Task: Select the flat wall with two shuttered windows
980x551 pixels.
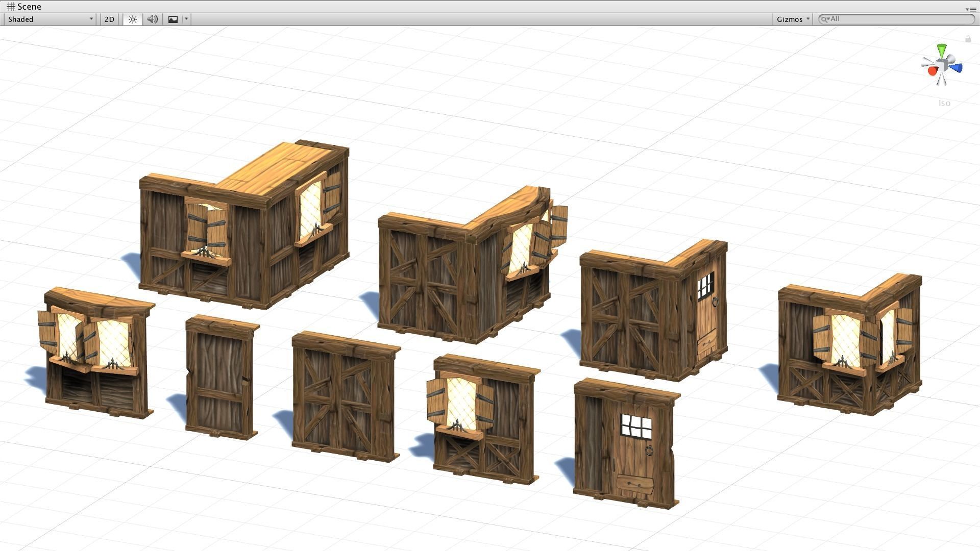Action: pyautogui.click(x=97, y=353)
